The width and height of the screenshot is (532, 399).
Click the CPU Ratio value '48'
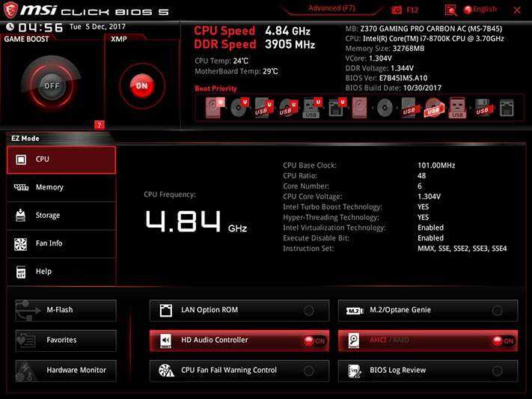[422, 176]
